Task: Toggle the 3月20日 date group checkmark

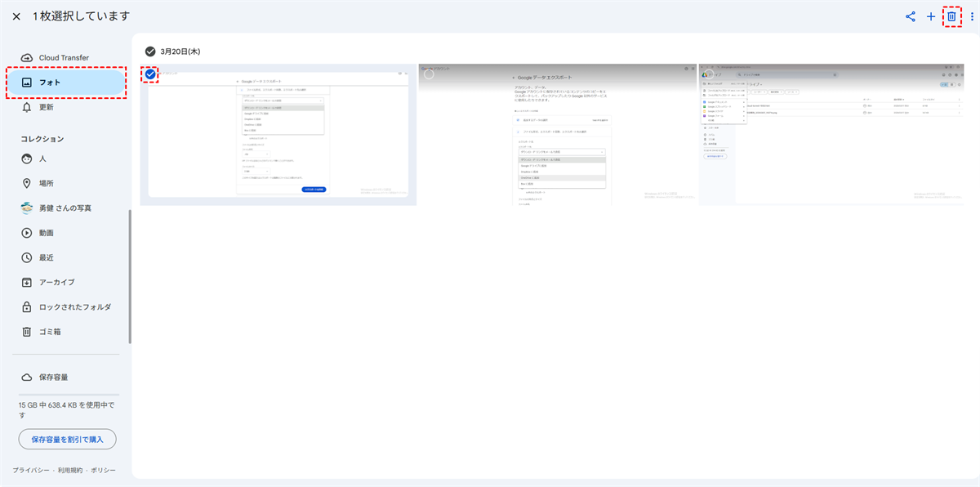Action: tap(150, 51)
